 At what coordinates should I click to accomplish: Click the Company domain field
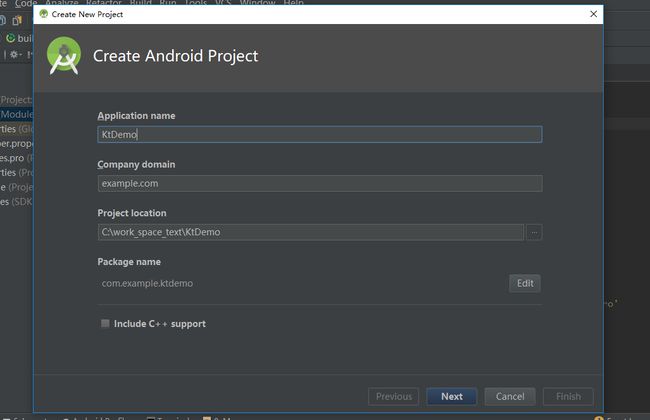tap(320, 183)
